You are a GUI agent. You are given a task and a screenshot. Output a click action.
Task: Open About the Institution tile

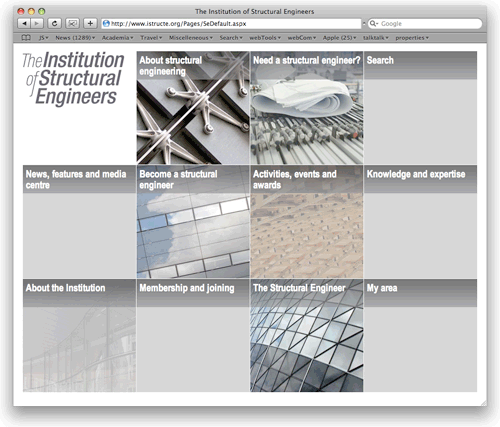click(79, 335)
